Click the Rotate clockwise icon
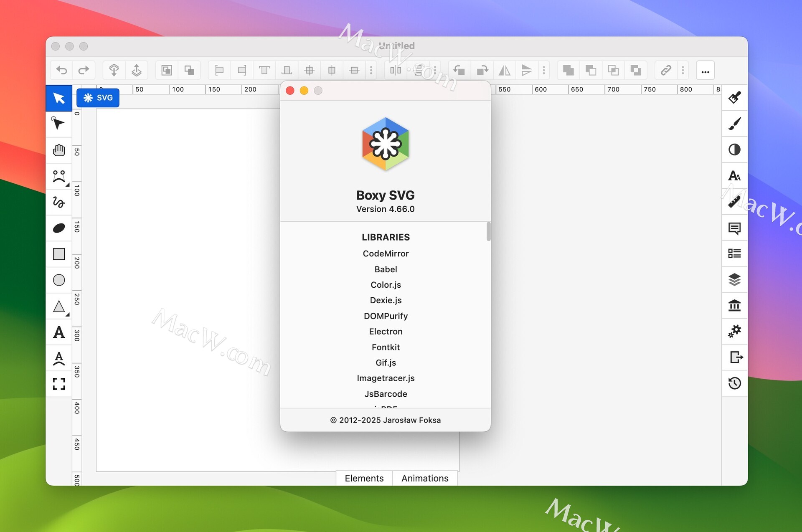Image resolution: width=802 pixels, height=532 pixels. coord(482,70)
